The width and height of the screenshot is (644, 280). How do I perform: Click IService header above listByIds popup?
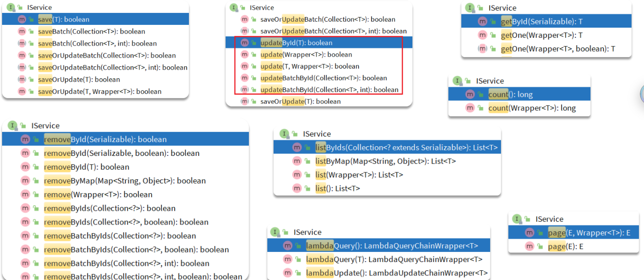click(x=316, y=134)
